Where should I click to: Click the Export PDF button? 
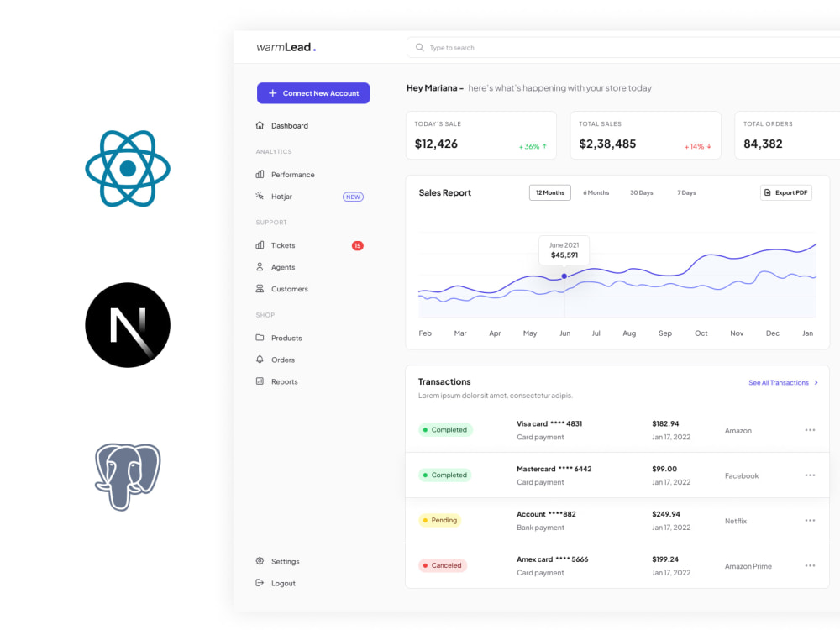[x=786, y=193]
